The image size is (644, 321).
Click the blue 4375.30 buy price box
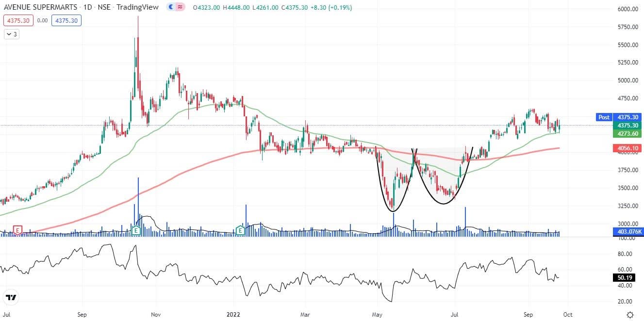(67, 20)
